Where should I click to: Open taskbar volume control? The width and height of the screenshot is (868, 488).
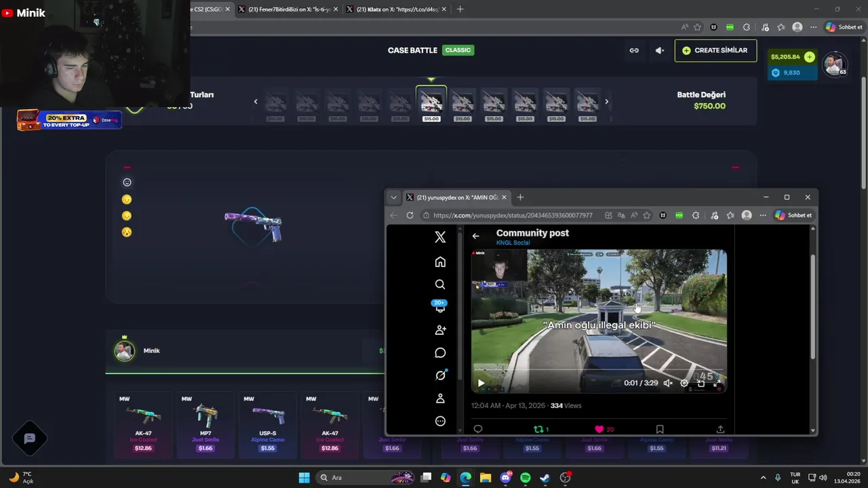[823, 478]
